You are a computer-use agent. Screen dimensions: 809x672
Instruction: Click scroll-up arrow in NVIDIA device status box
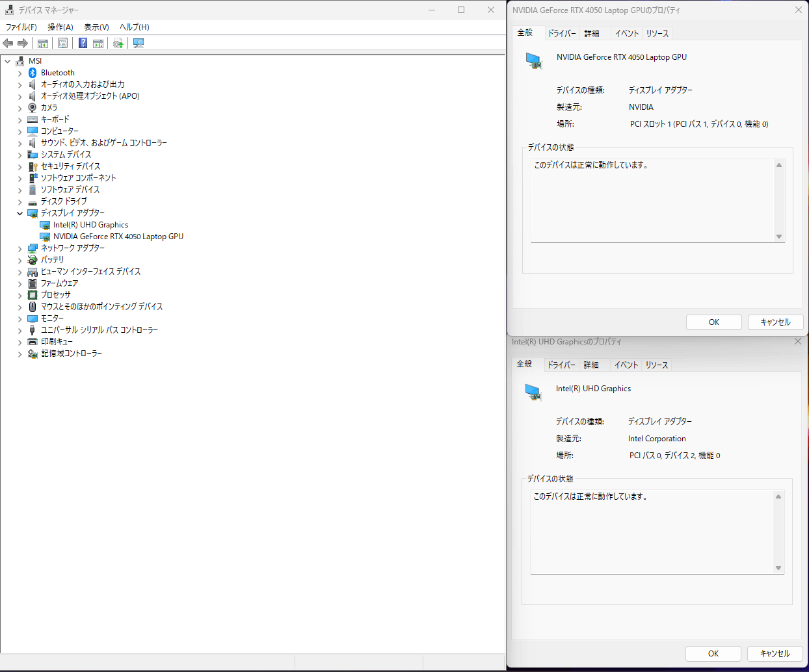click(x=779, y=165)
